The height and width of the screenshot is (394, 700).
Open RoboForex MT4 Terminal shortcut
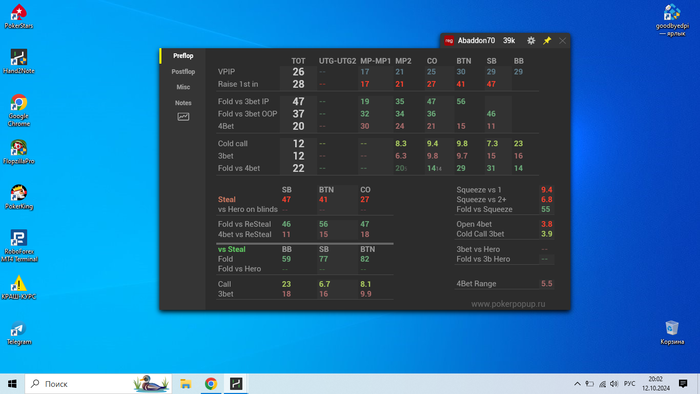(x=19, y=245)
